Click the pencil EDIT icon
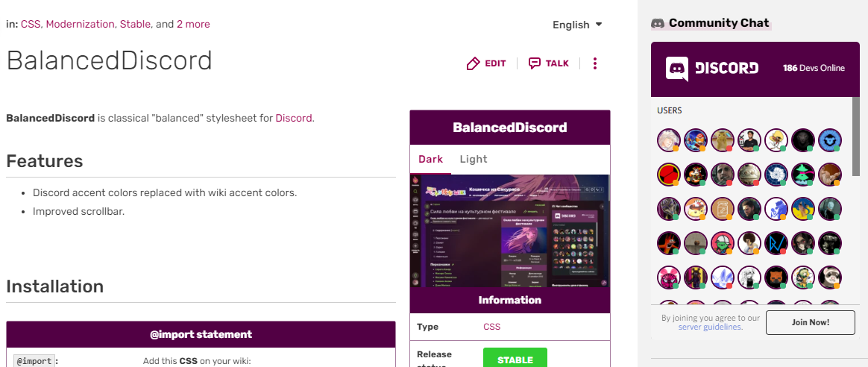 pos(474,63)
